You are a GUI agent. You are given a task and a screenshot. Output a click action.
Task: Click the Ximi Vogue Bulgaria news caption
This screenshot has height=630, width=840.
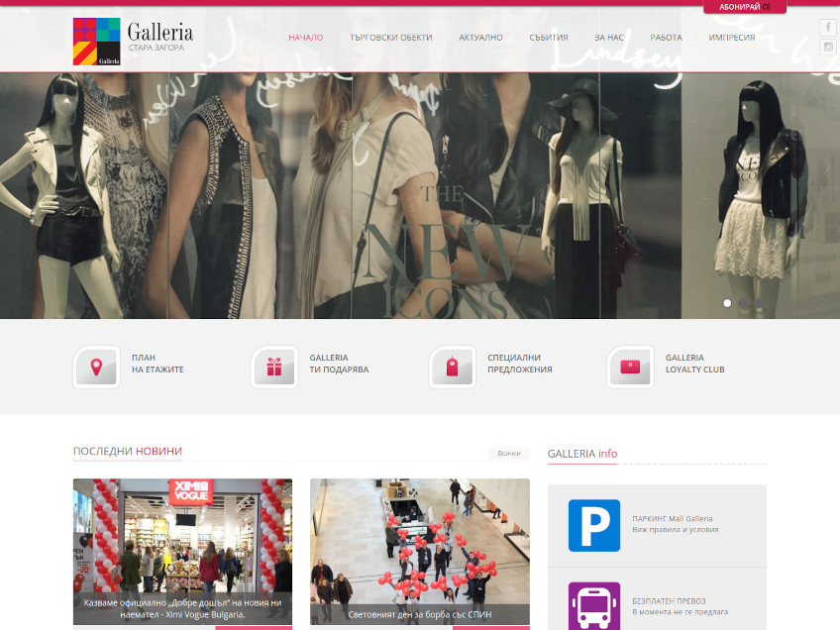click(182, 608)
